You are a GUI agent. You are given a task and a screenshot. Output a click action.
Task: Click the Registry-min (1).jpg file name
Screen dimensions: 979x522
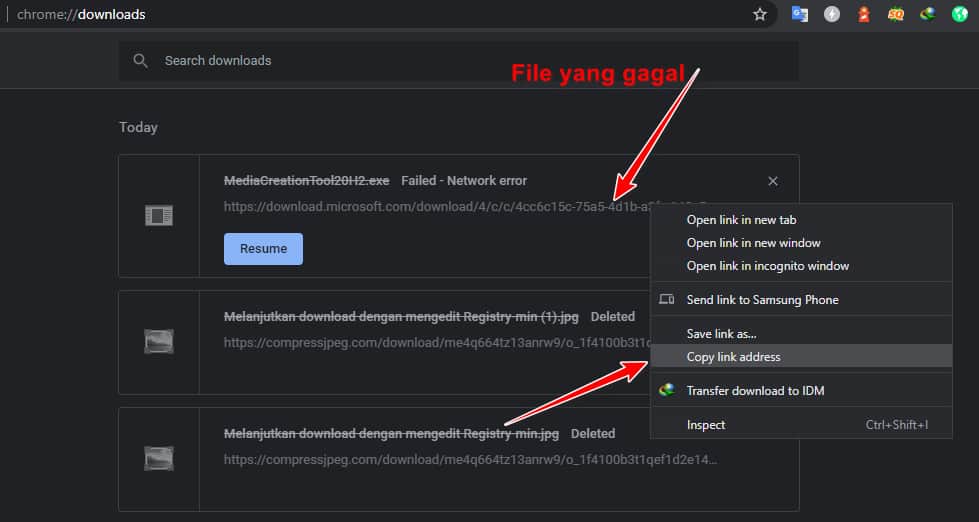(401, 317)
